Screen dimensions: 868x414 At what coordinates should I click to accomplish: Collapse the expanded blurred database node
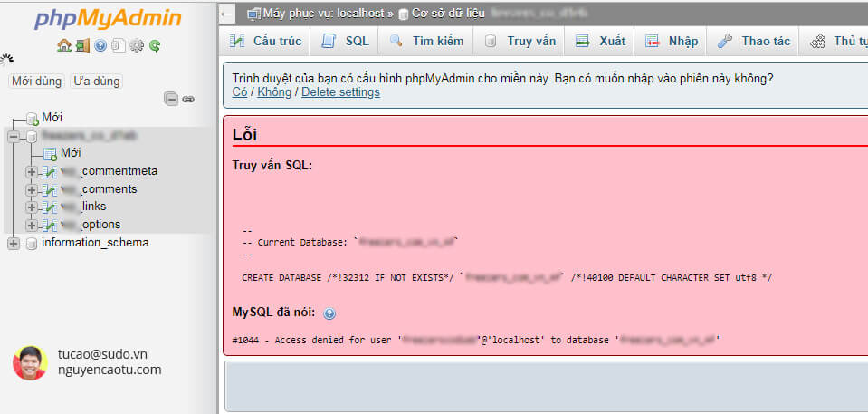14,136
